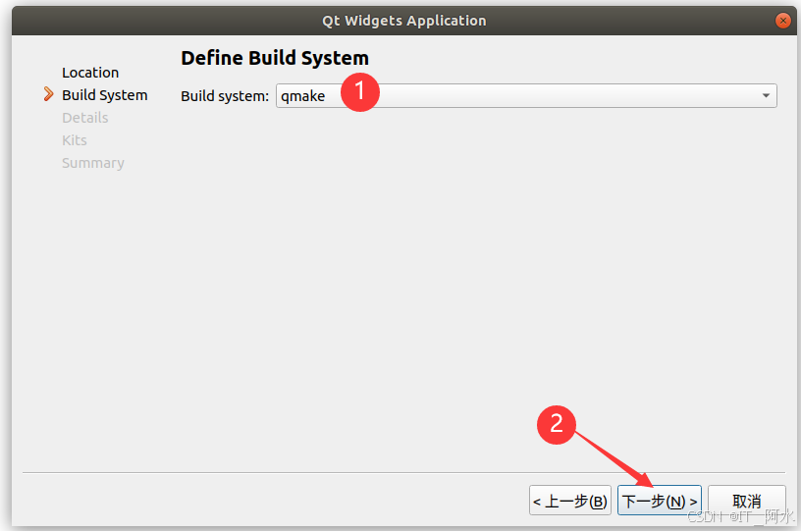Click the orange current-step arrow icon
This screenshot has height=532, width=801.
coord(48,94)
